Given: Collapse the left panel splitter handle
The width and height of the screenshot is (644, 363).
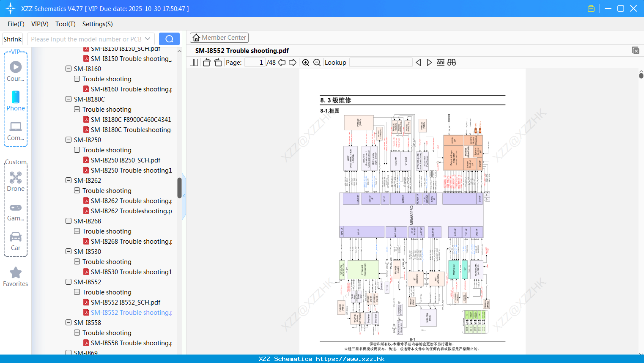Looking at the screenshot, I should point(184,196).
